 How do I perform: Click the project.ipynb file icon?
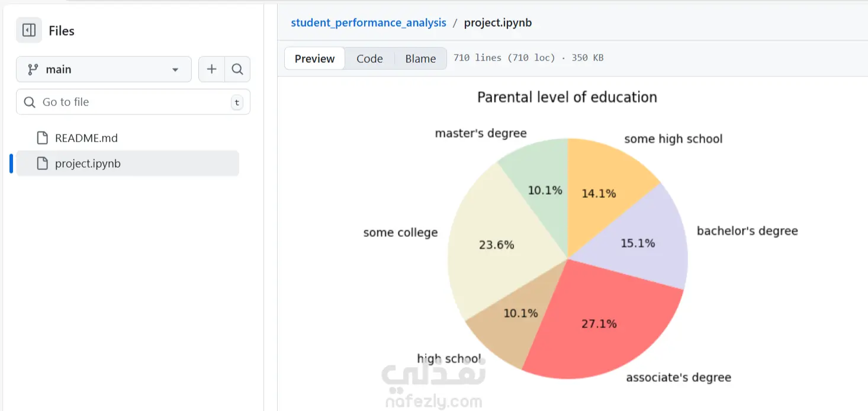[42, 163]
